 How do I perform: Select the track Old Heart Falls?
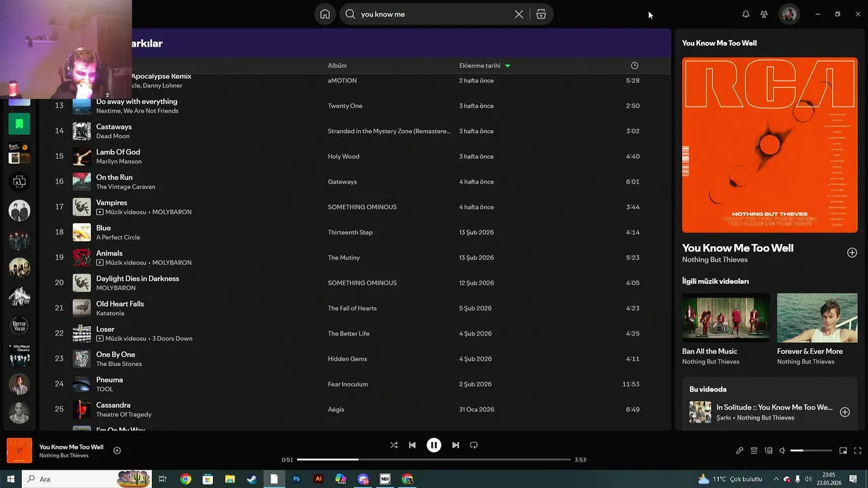tap(120, 304)
